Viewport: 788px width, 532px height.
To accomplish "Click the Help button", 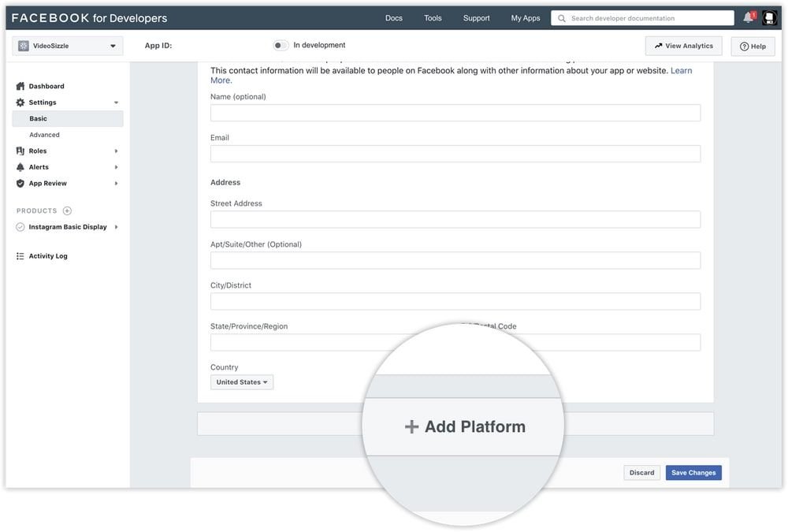I will pos(753,47).
